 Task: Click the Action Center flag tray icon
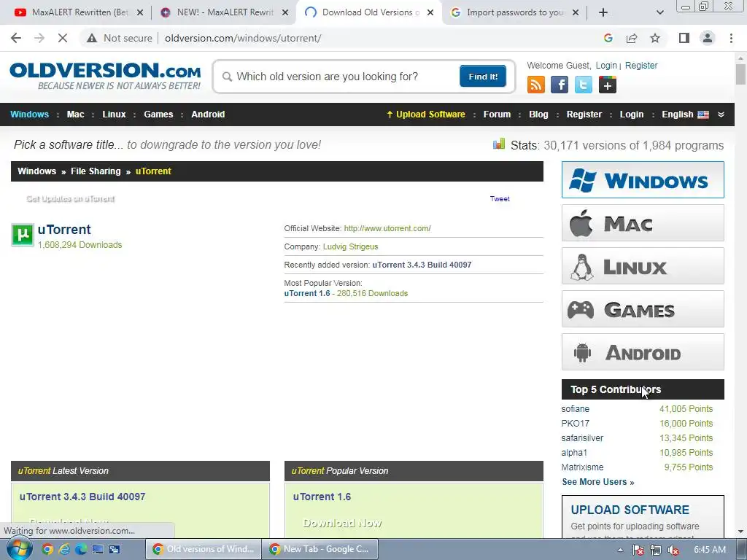pyautogui.click(x=638, y=550)
